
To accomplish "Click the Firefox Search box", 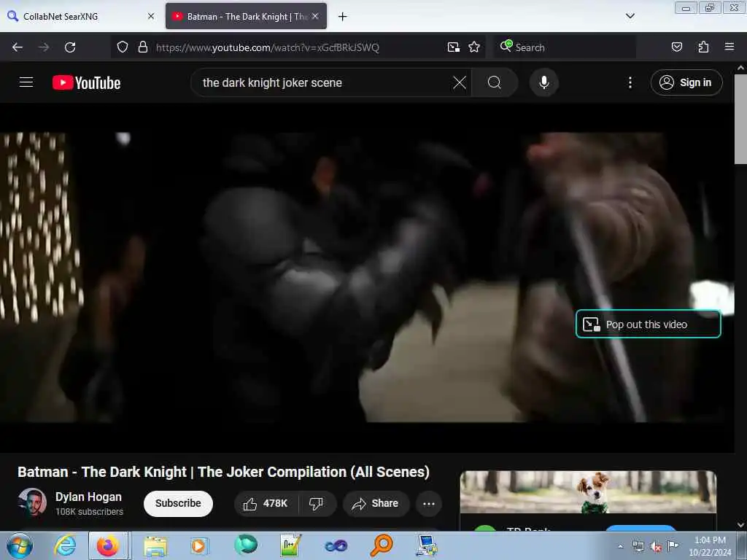I will coord(565,47).
